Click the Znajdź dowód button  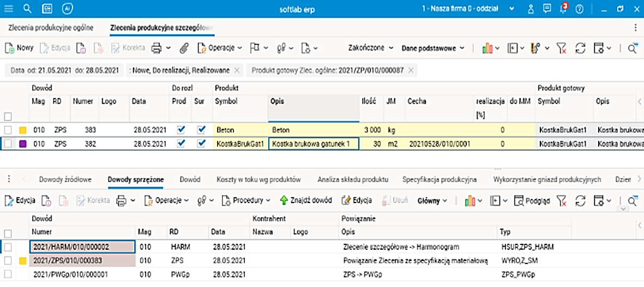click(x=306, y=200)
